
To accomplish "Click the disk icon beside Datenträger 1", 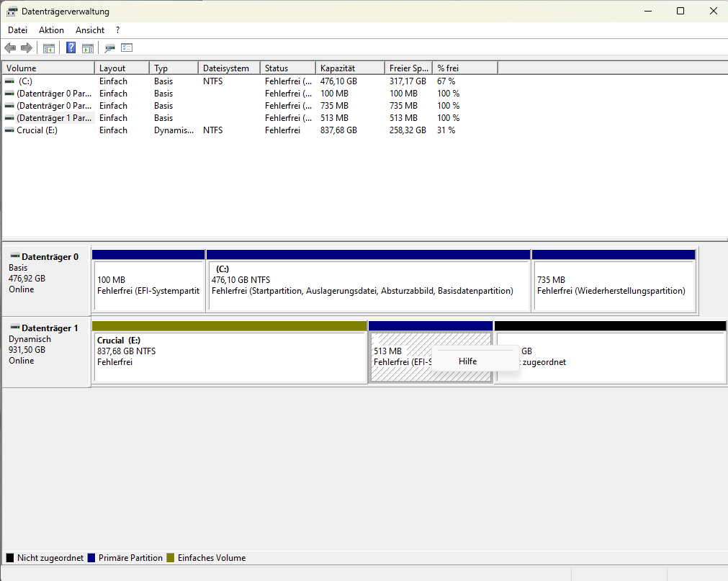I will 15,327.
